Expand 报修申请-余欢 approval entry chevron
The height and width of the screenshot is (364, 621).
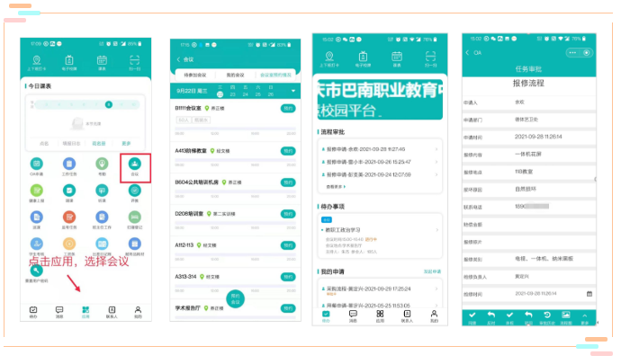pyautogui.click(x=436, y=149)
